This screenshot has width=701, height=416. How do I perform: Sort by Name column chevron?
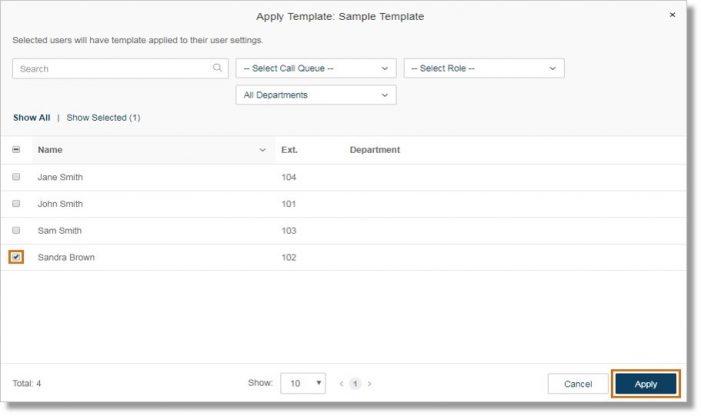262,150
